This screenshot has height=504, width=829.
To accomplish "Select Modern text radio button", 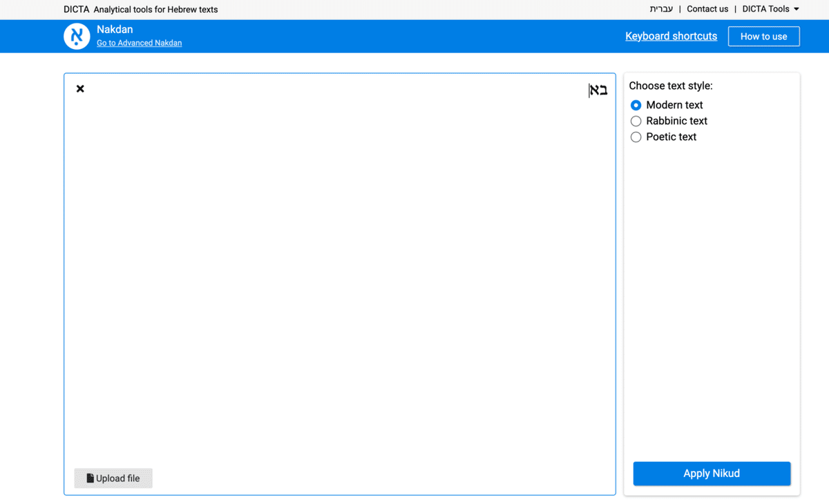I will click(x=636, y=105).
